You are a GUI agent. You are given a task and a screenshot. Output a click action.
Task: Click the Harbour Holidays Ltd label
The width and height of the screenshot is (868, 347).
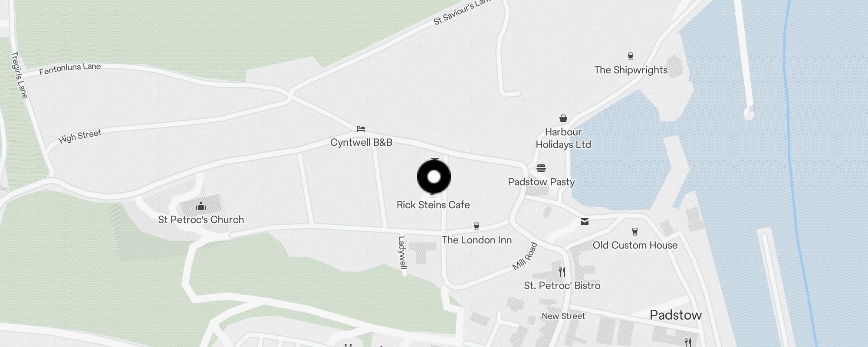click(563, 138)
